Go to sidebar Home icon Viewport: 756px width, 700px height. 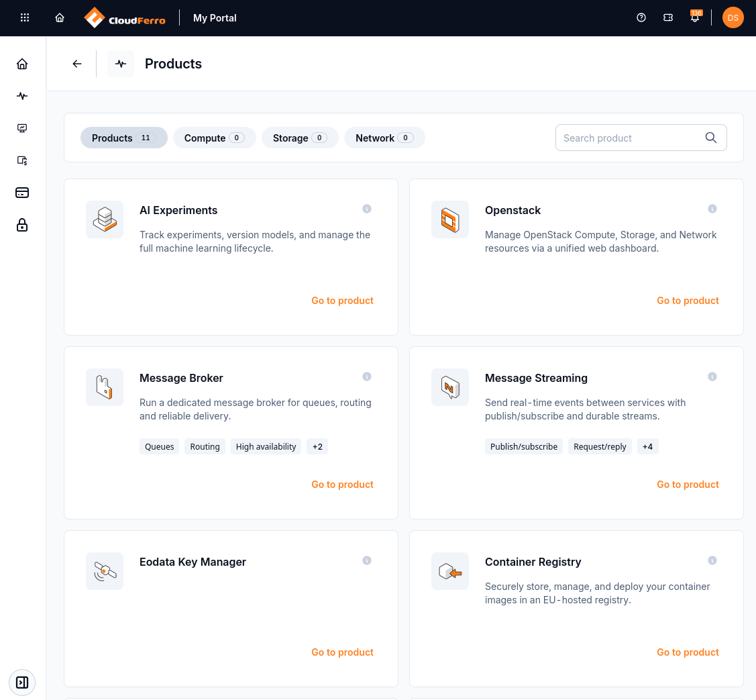(22, 64)
